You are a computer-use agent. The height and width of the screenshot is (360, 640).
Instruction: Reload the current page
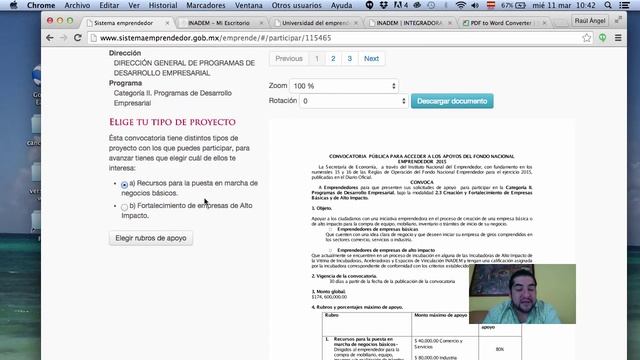[78, 38]
